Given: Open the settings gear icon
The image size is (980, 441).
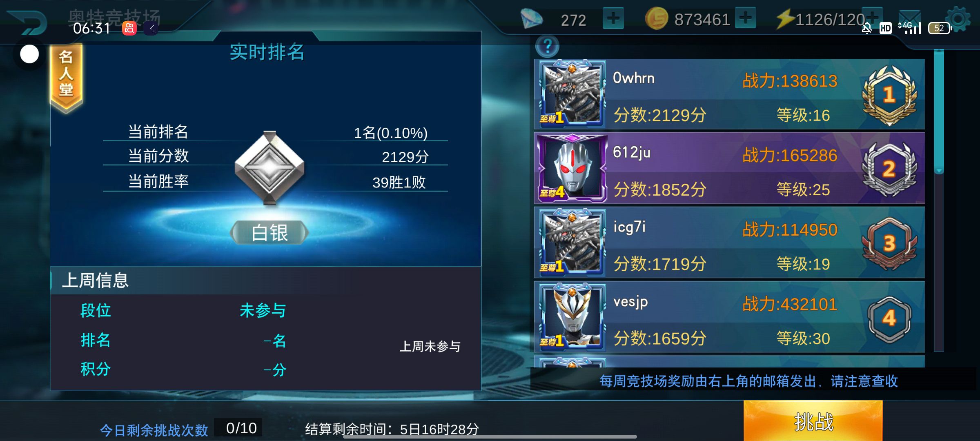Looking at the screenshot, I should (958, 19).
